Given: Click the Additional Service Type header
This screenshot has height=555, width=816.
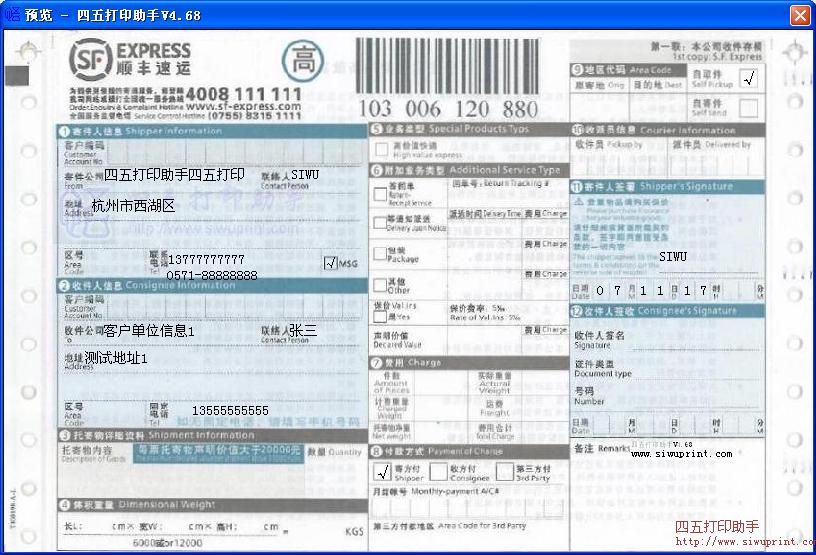Looking at the screenshot, I should pos(469,170).
